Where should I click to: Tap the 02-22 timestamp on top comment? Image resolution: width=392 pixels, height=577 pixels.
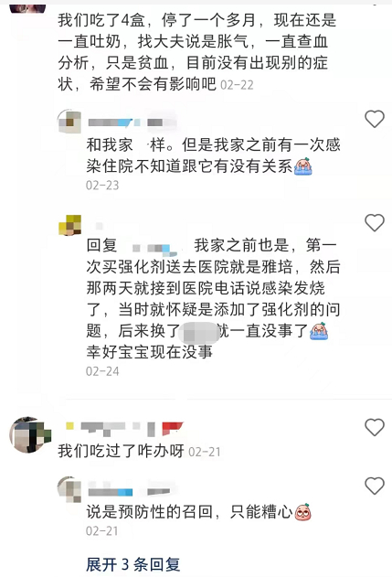[x=237, y=85]
